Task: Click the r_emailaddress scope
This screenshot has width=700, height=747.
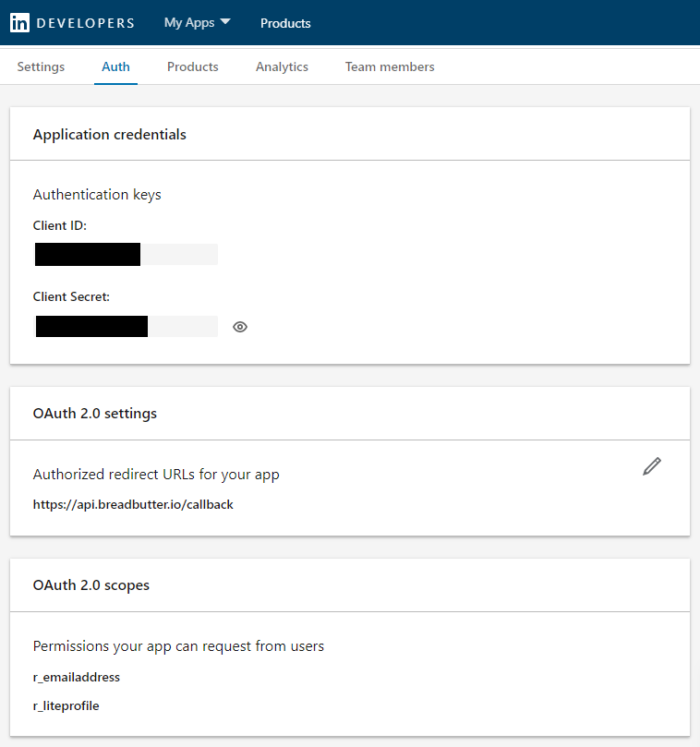Action: tap(76, 677)
